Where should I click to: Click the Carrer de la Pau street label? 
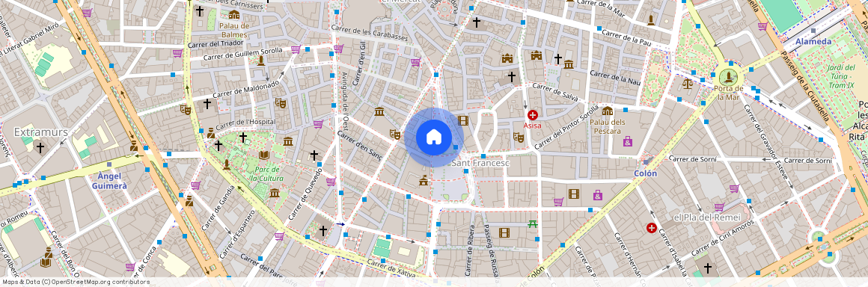click(626, 37)
